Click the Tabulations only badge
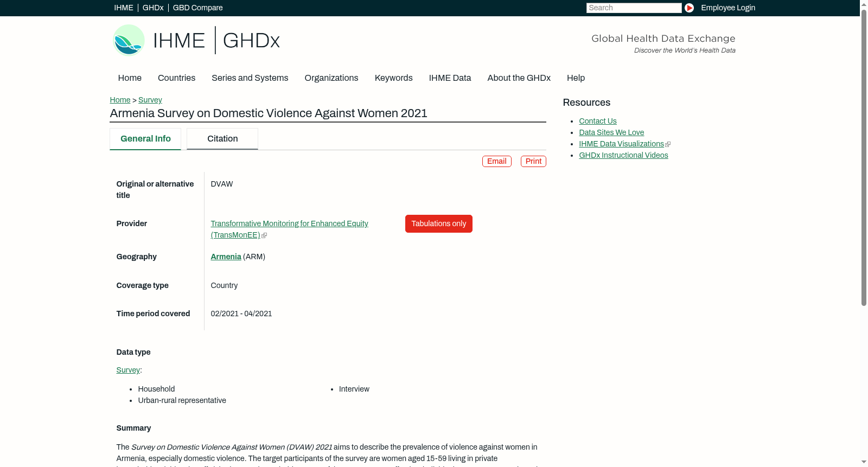 click(439, 224)
